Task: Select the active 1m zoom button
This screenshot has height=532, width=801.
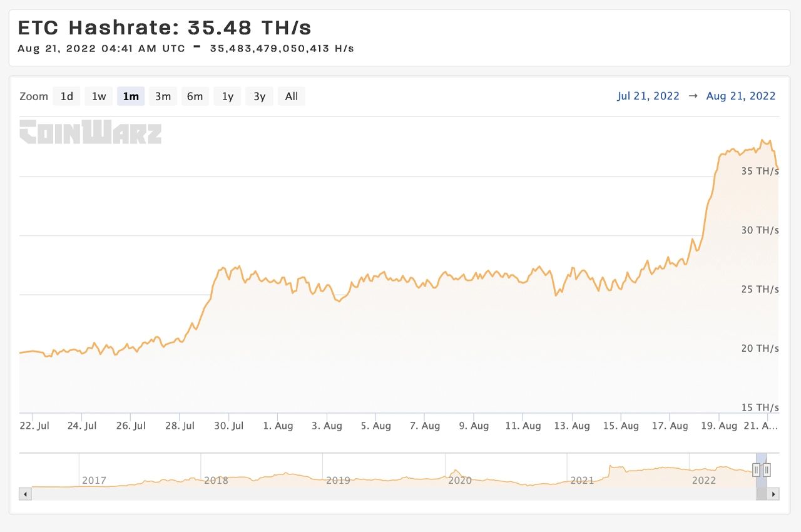Action: 131,96
